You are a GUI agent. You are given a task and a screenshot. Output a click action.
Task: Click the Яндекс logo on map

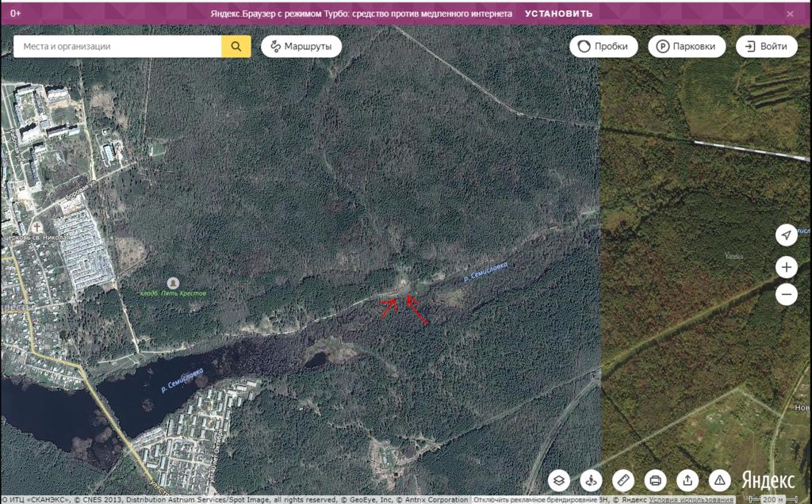coord(768,480)
